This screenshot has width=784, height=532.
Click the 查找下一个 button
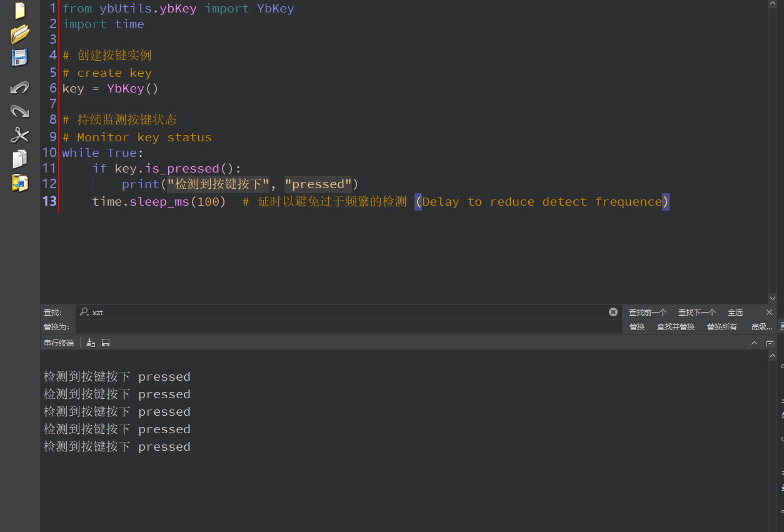(x=697, y=312)
